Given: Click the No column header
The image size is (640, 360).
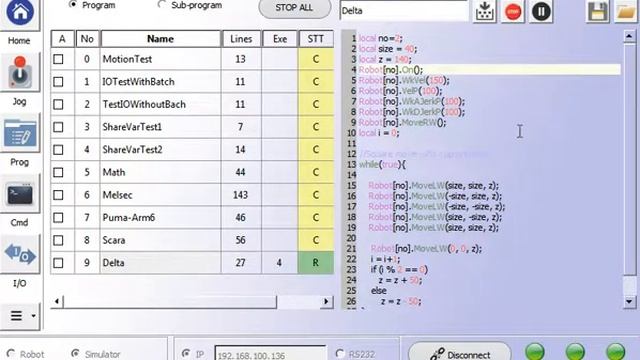Looking at the screenshot, I should pyautogui.click(x=87, y=39).
